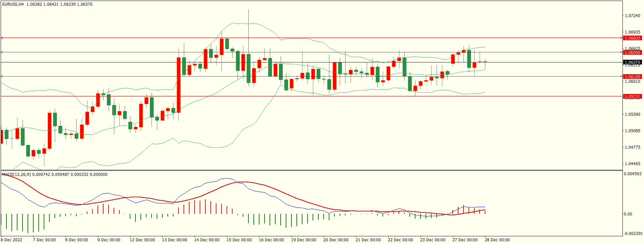Click the MACD(12,26,9) indicator label

pyautogui.click(x=16, y=175)
